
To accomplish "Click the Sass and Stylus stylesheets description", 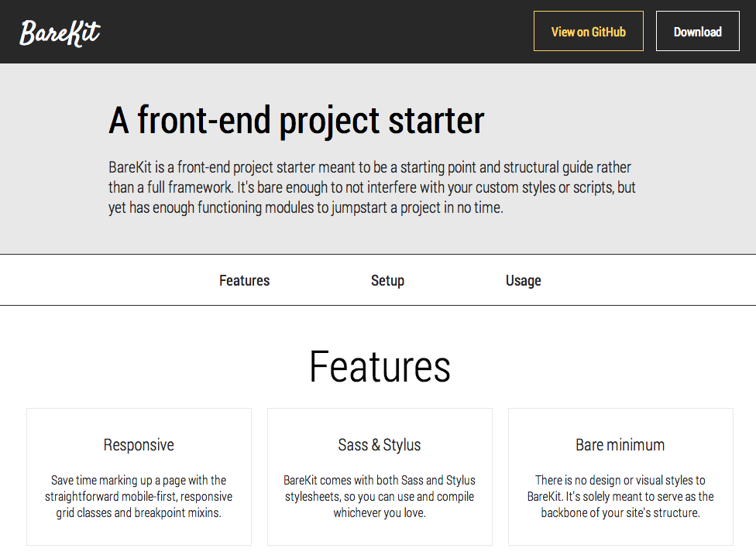I will click(x=380, y=496).
